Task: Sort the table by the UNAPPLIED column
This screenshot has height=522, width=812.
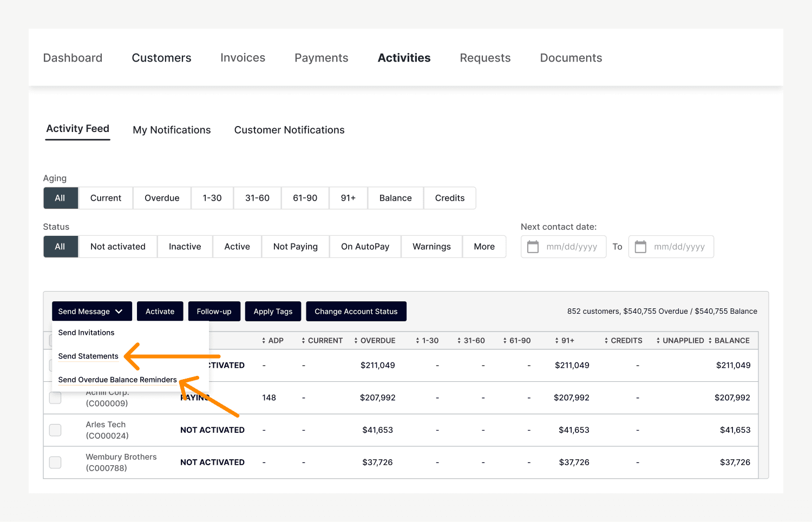Action: pos(680,341)
